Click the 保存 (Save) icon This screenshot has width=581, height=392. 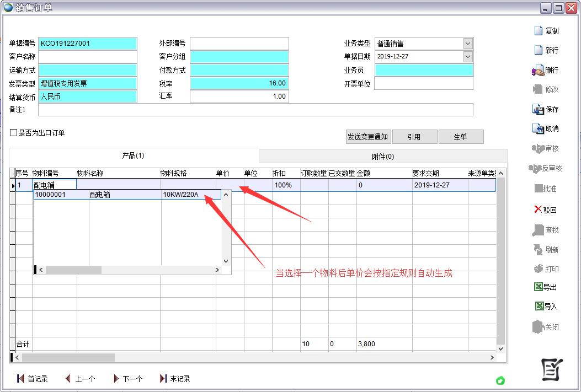[538, 109]
